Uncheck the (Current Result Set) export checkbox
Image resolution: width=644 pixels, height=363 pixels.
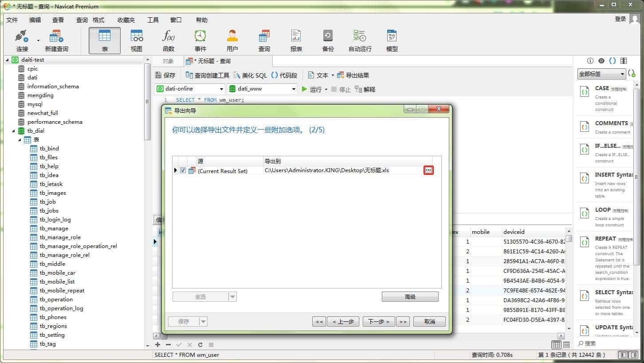click(183, 170)
